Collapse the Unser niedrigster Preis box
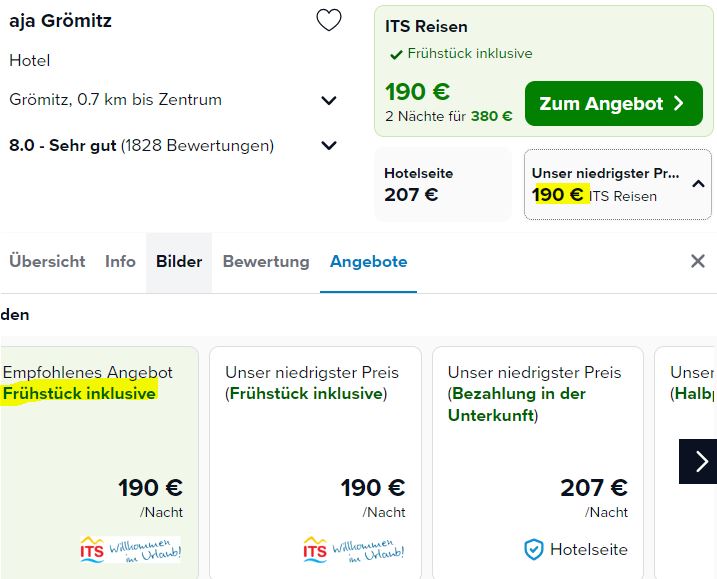717x579 pixels. pos(698,184)
